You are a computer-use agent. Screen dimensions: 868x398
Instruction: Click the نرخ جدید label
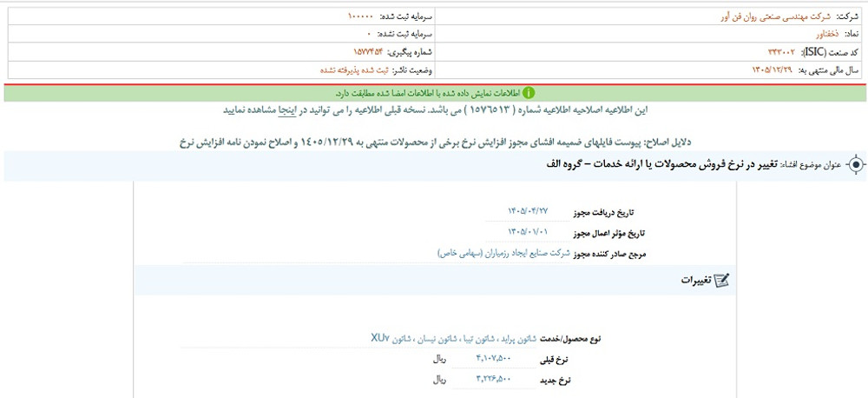click(x=555, y=381)
